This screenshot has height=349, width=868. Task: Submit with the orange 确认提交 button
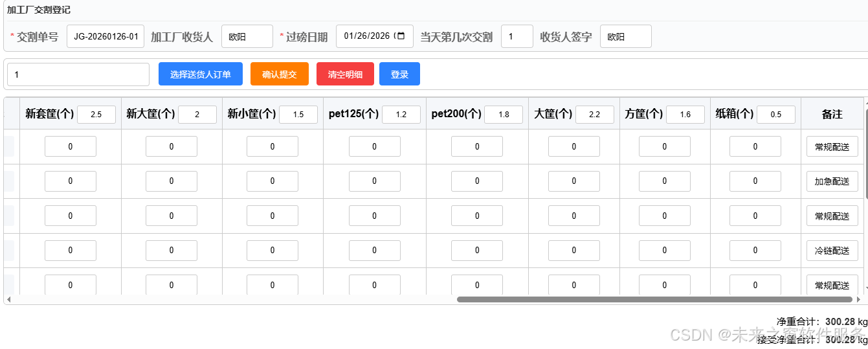(x=279, y=74)
